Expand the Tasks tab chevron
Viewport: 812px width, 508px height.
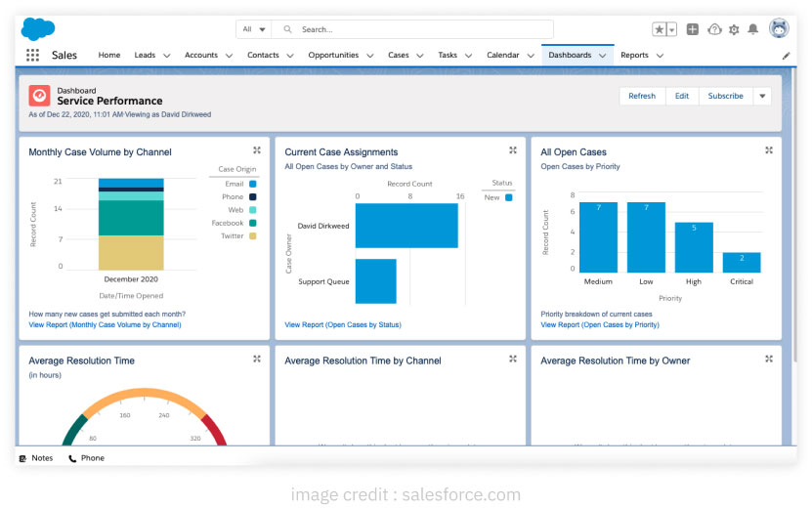[x=468, y=56]
